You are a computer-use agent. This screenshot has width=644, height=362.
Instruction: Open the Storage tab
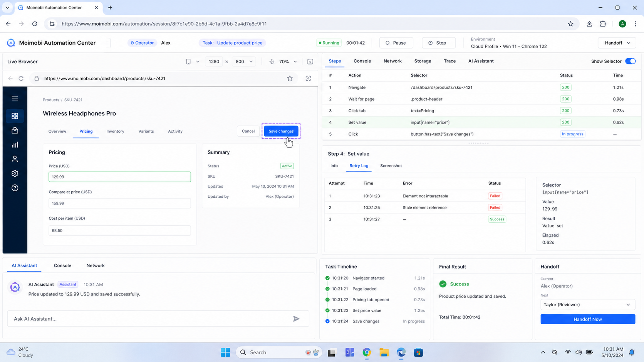pyautogui.click(x=423, y=61)
